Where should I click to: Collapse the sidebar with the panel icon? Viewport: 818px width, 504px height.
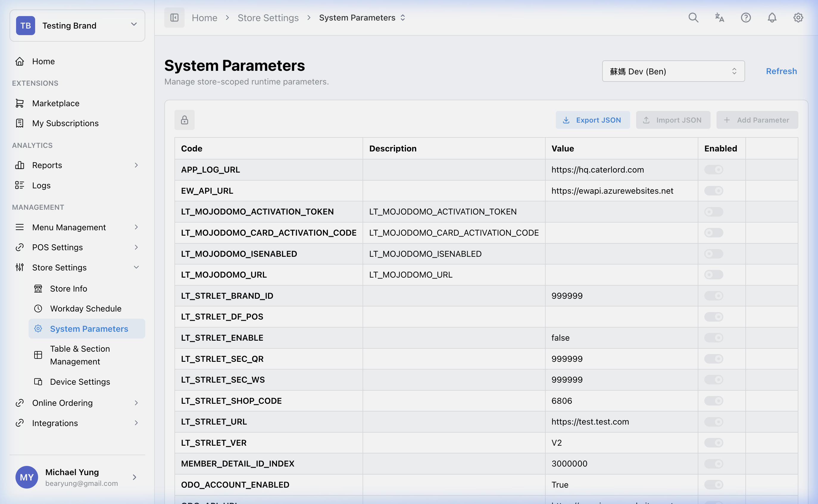174,17
